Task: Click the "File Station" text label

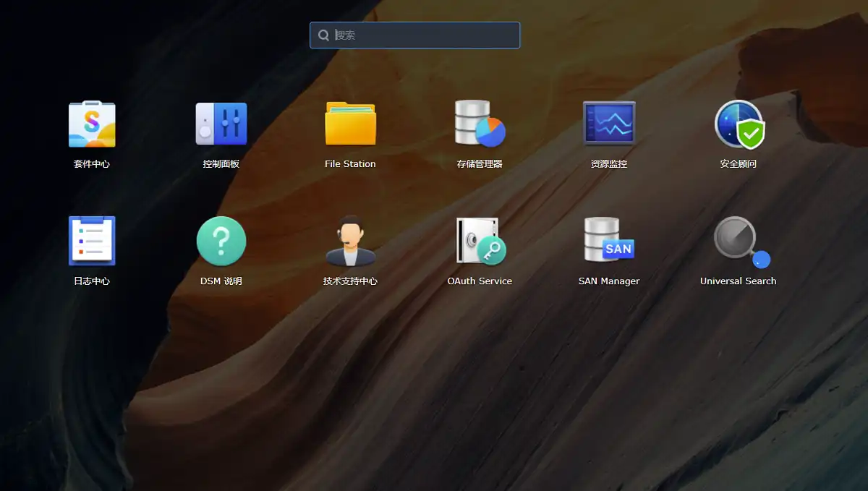Action: pos(350,164)
